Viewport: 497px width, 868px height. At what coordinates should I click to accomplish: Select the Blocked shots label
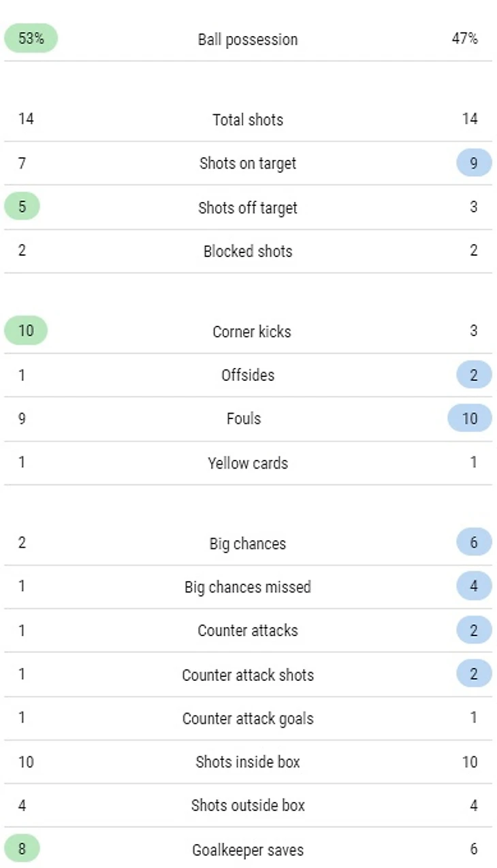248,251
